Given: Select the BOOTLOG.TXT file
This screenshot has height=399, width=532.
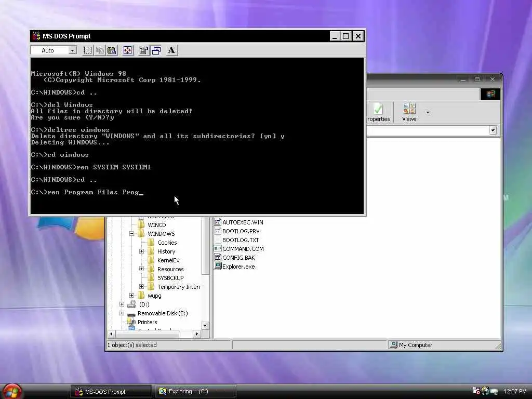Looking at the screenshot, I should coord(241,240).
